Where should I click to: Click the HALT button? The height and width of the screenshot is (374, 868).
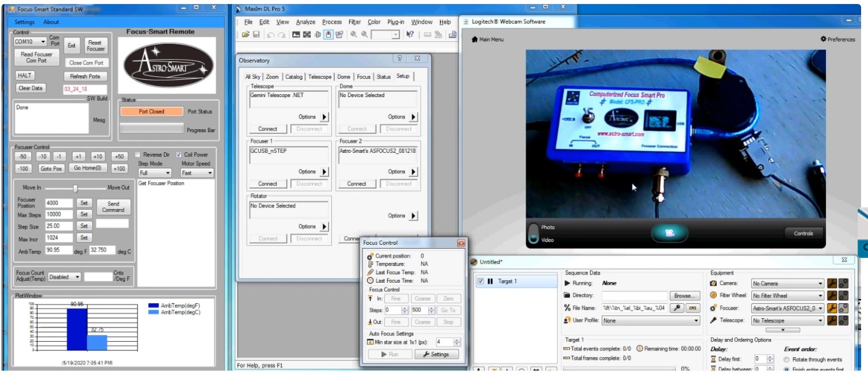[25, 75]
